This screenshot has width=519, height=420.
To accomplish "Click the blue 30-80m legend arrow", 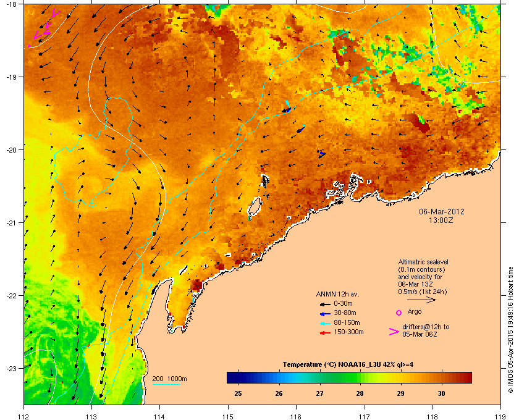I will point(325,313).
